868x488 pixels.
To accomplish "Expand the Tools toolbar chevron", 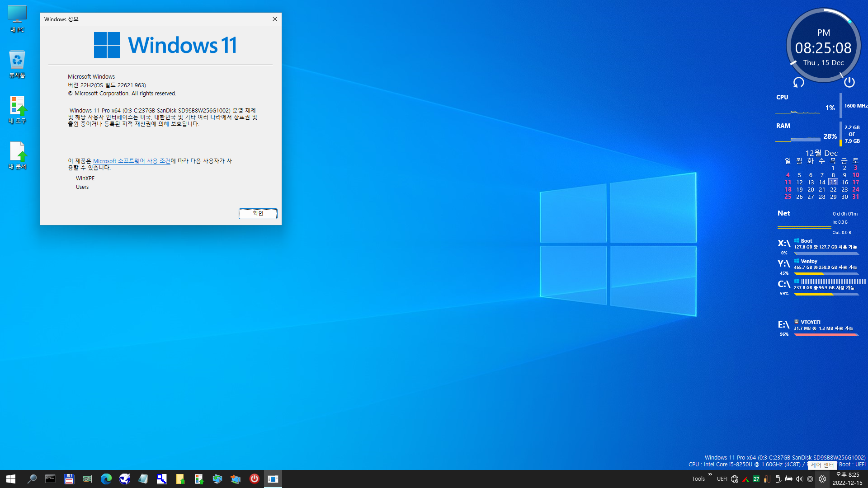I will [x=710, y=474].
